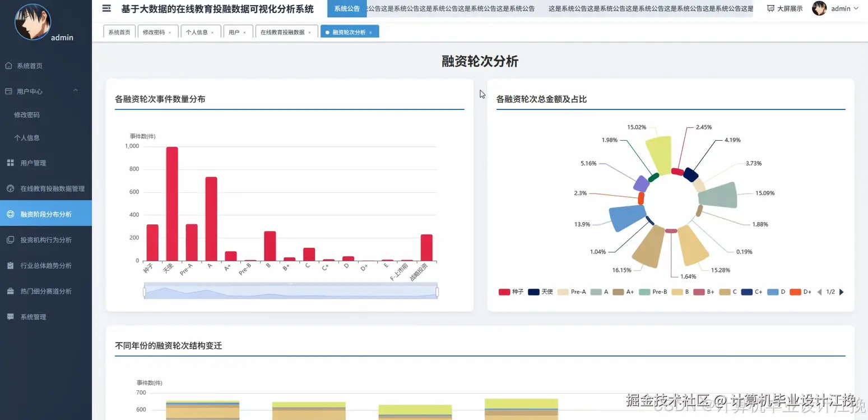The height and width of the screenshot is (420, 868).
Task: Click the 种子 bar in the bar chart
Action: click(x=152, y=243)
